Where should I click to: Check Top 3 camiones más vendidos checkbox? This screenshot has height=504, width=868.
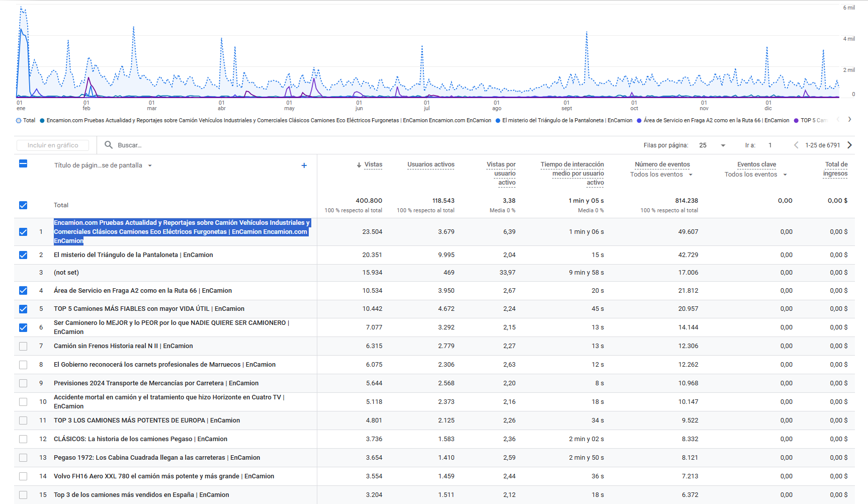[23, 495]
